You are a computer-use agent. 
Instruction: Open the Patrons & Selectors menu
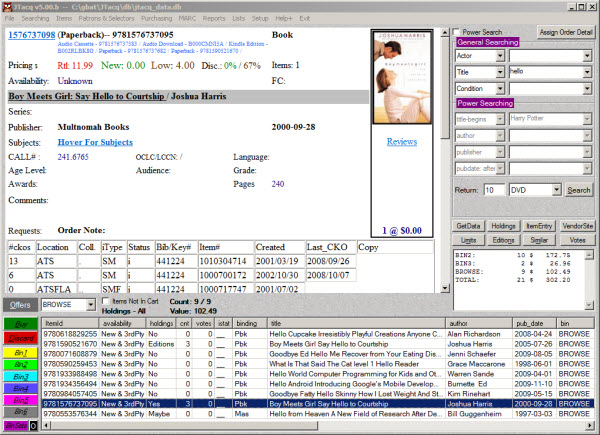click(106, 18)
